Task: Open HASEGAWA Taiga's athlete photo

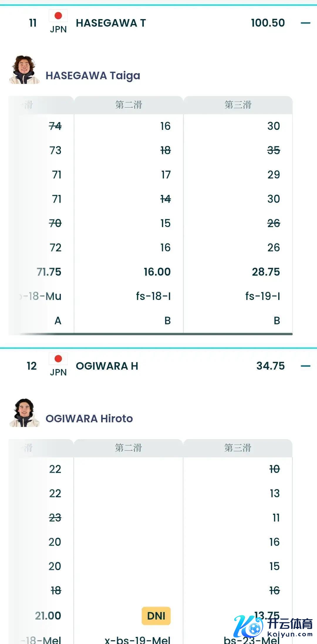Action: pyautogui.click(x=24, y=70)
